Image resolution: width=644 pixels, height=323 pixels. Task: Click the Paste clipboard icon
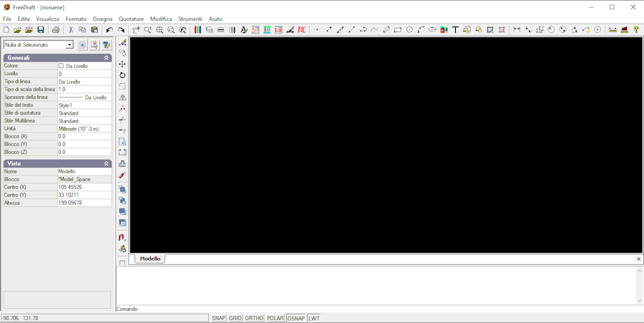click(94, 29)
